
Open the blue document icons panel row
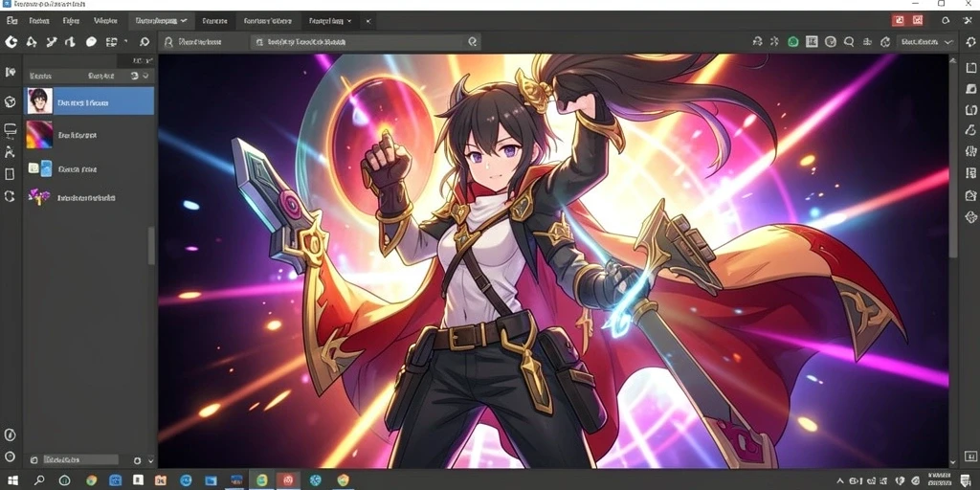(x=89, y=168)
